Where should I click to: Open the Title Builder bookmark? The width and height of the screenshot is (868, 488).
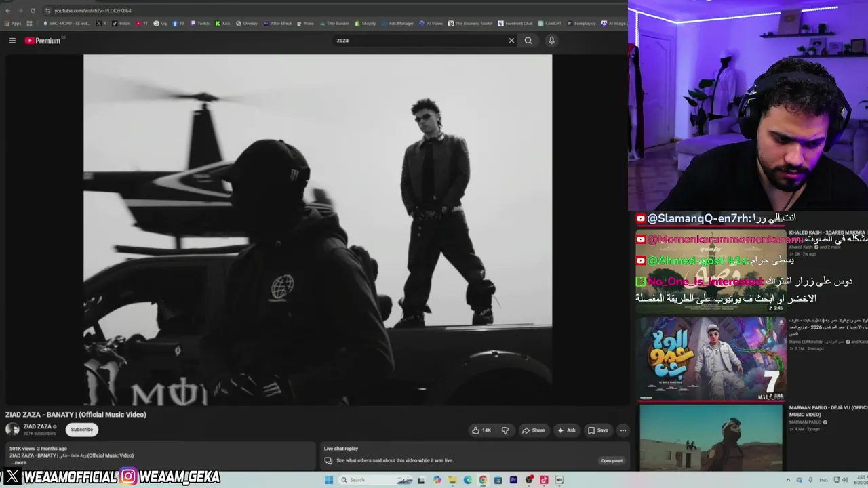pos(334,24)
